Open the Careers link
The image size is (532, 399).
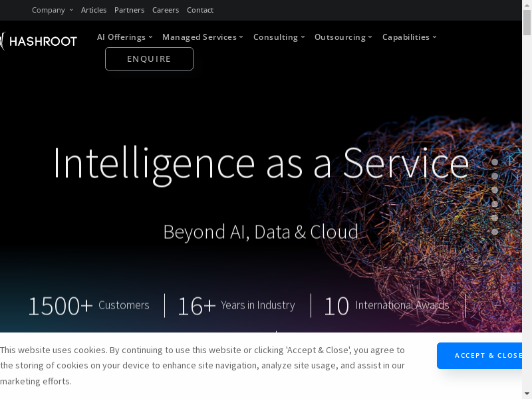165,10
